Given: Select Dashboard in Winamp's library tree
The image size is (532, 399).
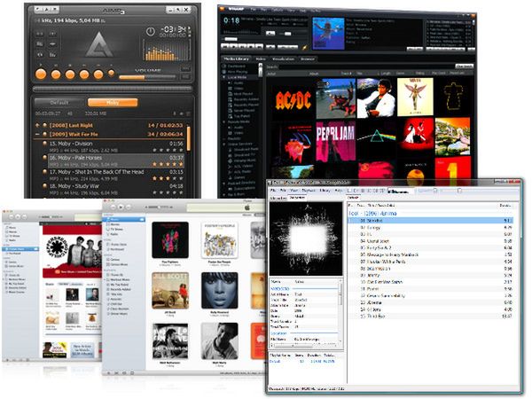Looking at the screenshot, I should [234, 66].
